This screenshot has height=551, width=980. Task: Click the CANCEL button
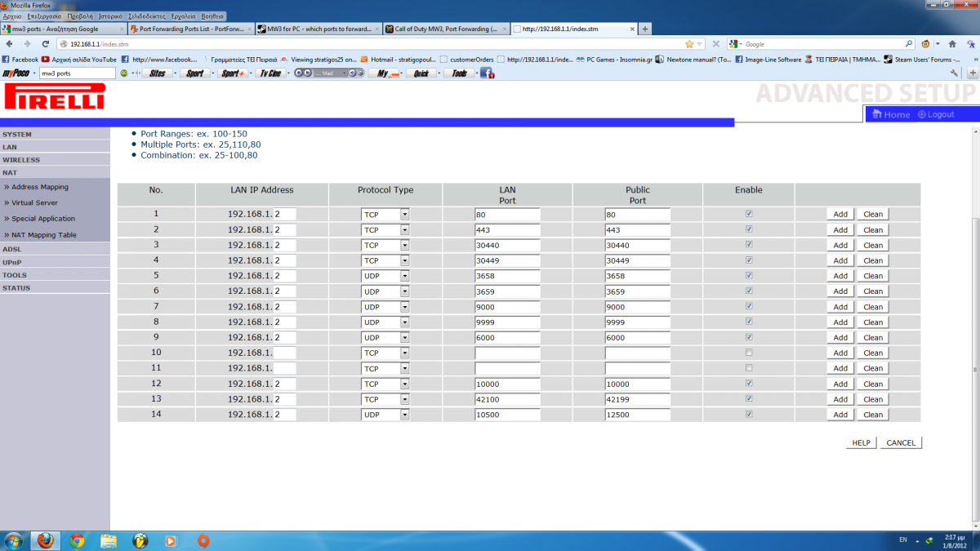(901, 442)
